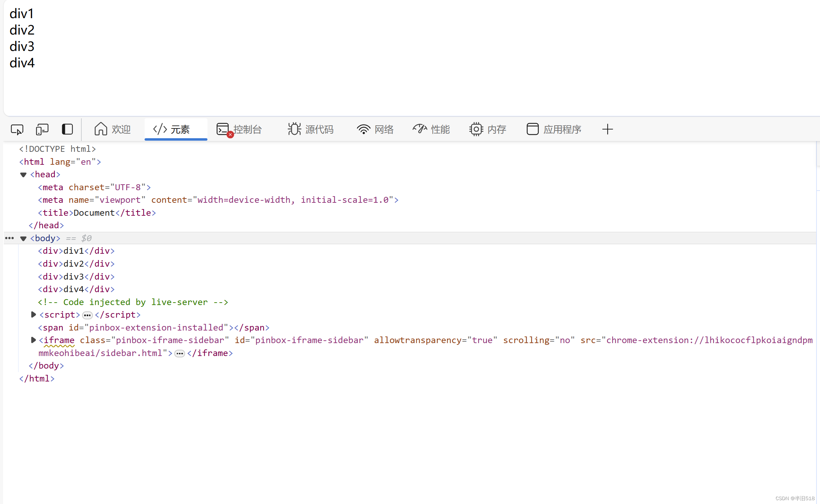This screenshot has height=504, width=820.
Task: Switch to the 控制台 console tab
Action: (239, 129)
